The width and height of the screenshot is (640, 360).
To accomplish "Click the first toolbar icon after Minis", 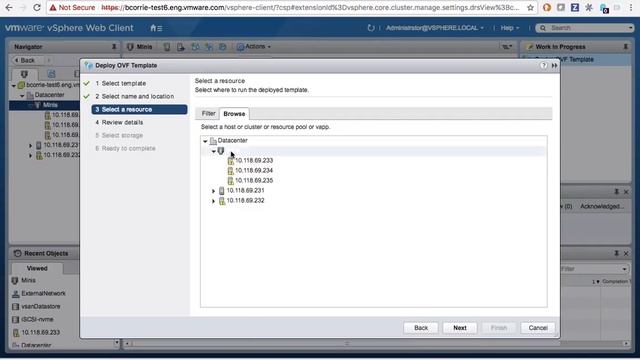I will coord(167,47).
